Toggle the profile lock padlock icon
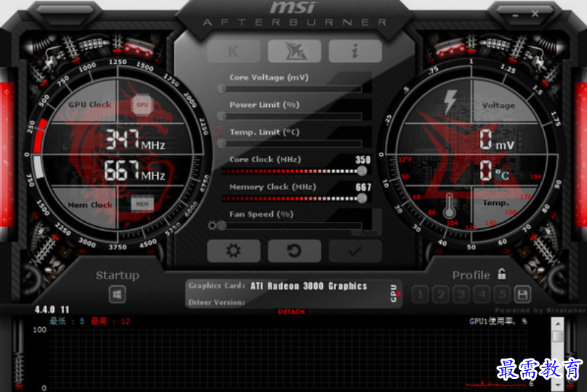587x392 pixels. coord(502,274)
